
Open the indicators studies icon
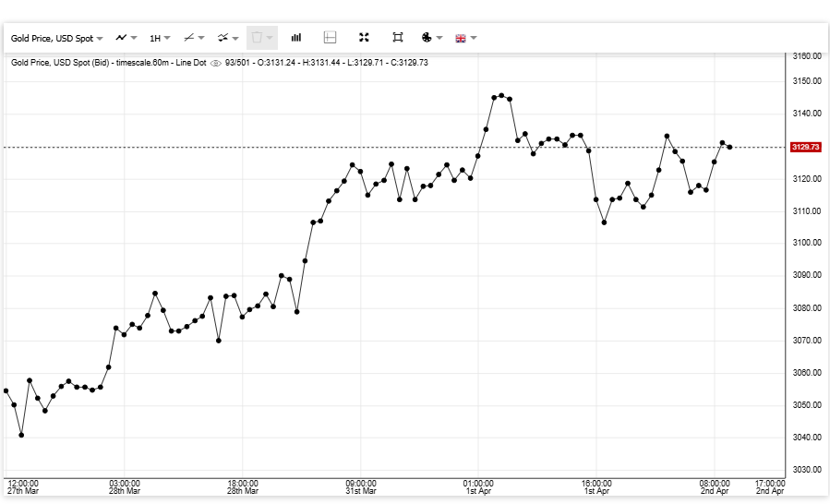point(223,38)
